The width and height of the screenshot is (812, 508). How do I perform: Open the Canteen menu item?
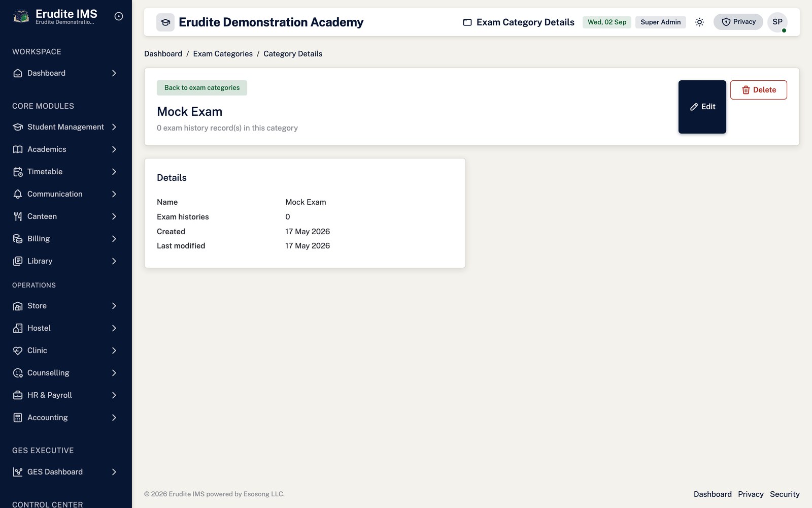click(x=66, y=216)
